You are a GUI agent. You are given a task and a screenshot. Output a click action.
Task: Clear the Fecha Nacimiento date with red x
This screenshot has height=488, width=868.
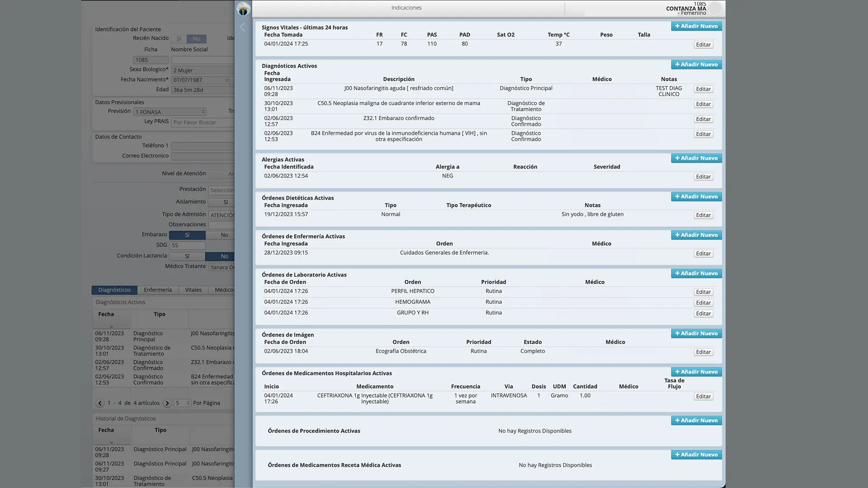[x=226, y=80]
